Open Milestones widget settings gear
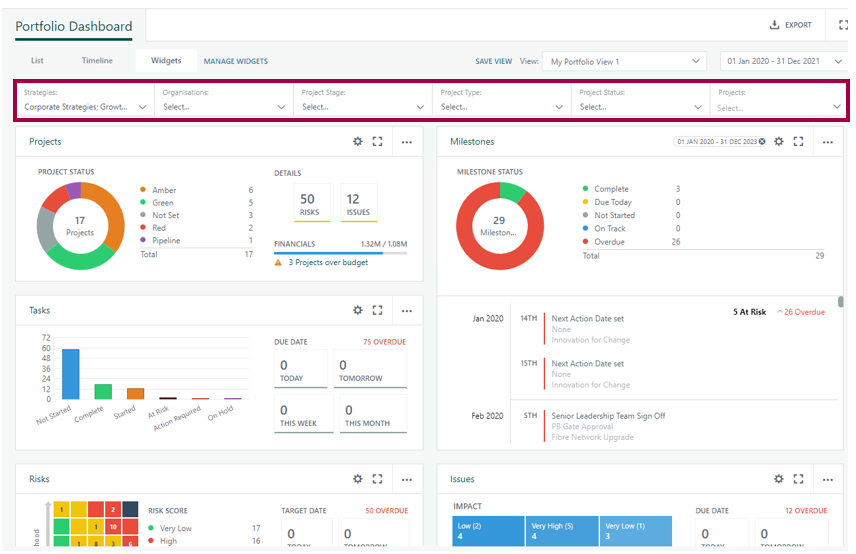The height and width of the screenshot is (554, 856). pos(779,141)
